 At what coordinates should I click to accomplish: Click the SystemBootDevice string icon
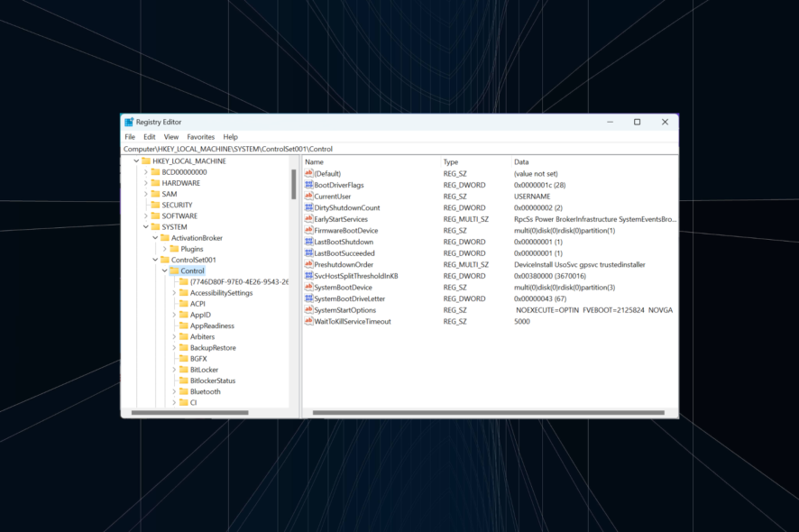308,287
